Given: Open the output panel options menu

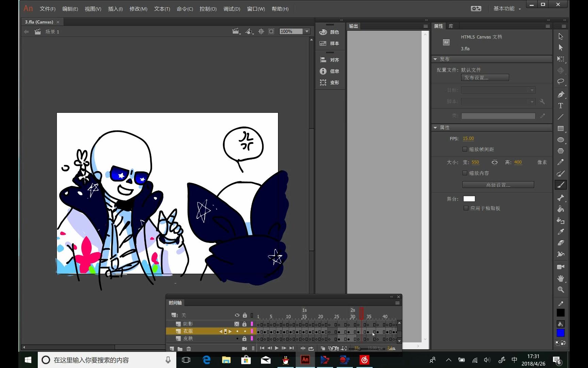Looking at the screenshot, I should click(425, 26).
